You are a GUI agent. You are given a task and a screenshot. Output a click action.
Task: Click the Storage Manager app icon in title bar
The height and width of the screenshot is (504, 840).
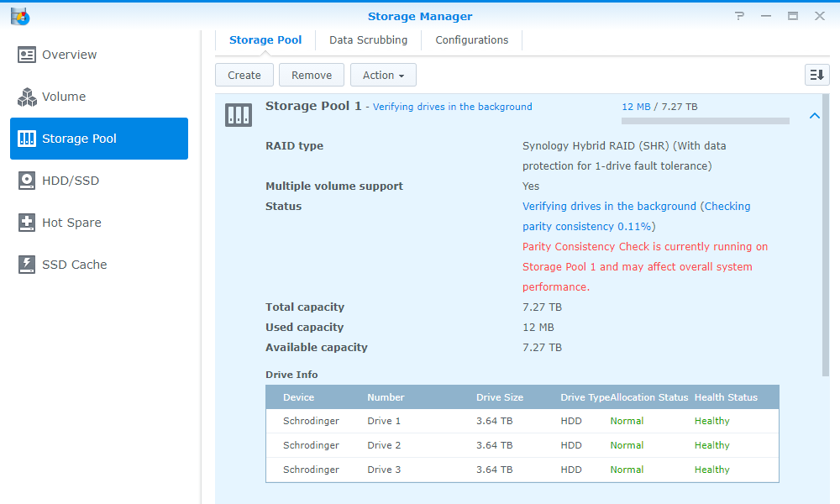coord(20,17)
